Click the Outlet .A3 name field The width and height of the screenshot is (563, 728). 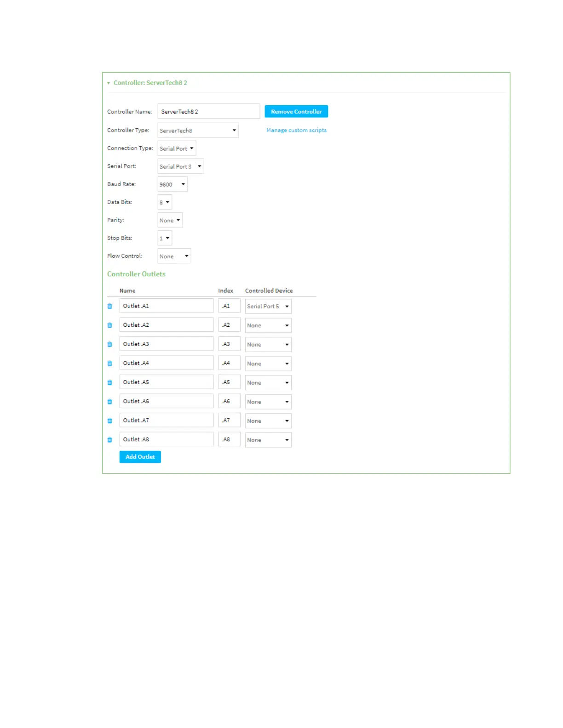click(167, 344)
